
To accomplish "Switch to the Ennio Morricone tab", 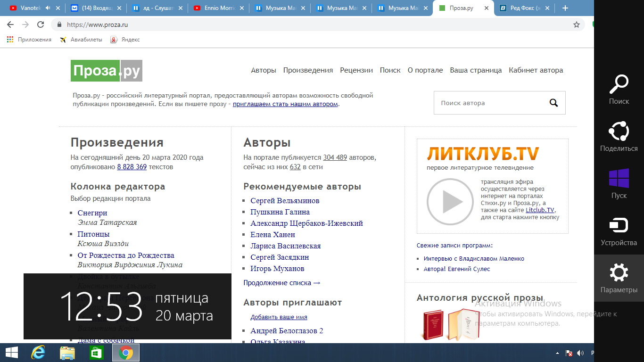I will [218, 8].
